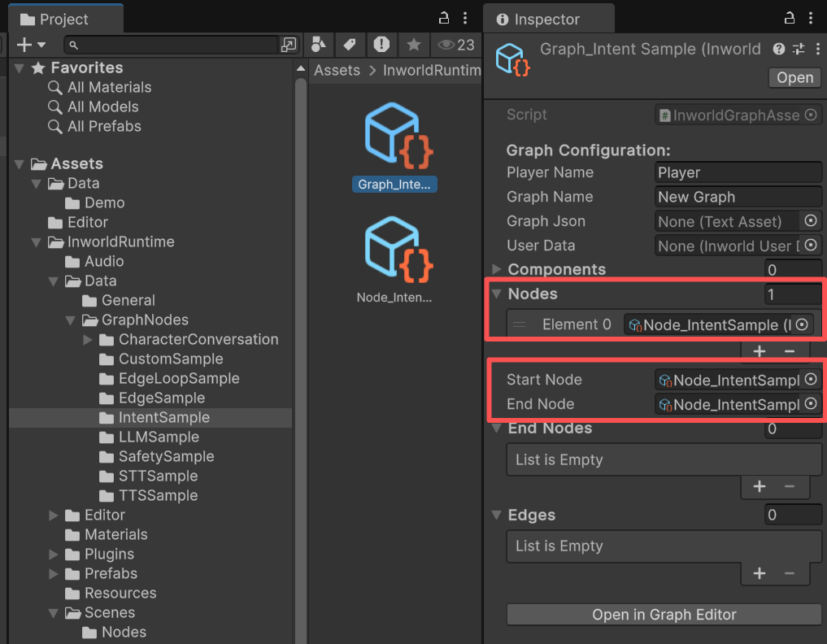827x644 pixels.
Task: Open the Inspector panel three-dot menu
Action: click(x=811, y=19)
